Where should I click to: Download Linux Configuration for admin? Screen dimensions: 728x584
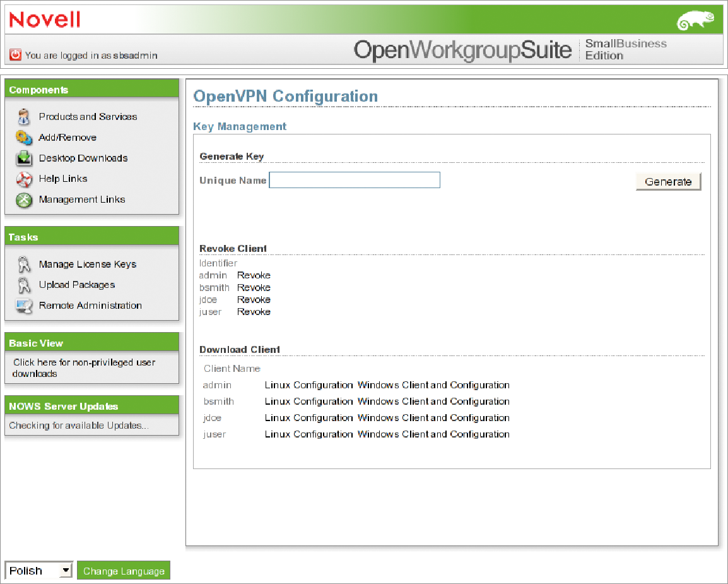click(x=308, y=385)
